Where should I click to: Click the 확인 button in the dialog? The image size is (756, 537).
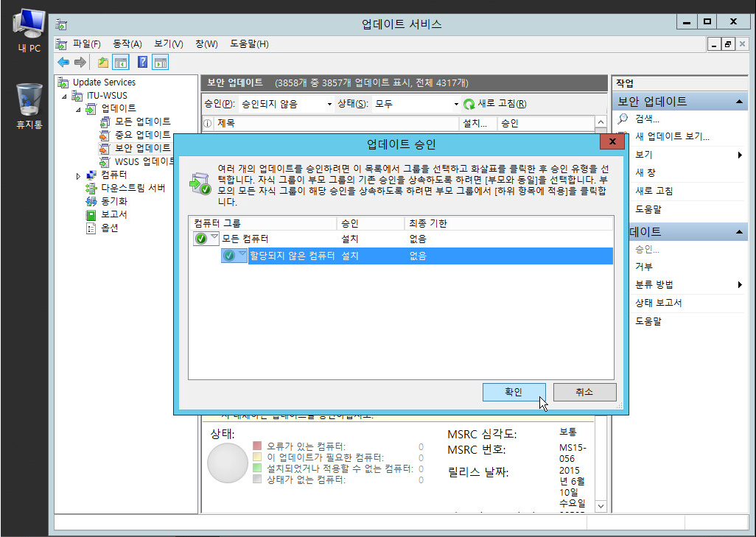coord(514,392)
